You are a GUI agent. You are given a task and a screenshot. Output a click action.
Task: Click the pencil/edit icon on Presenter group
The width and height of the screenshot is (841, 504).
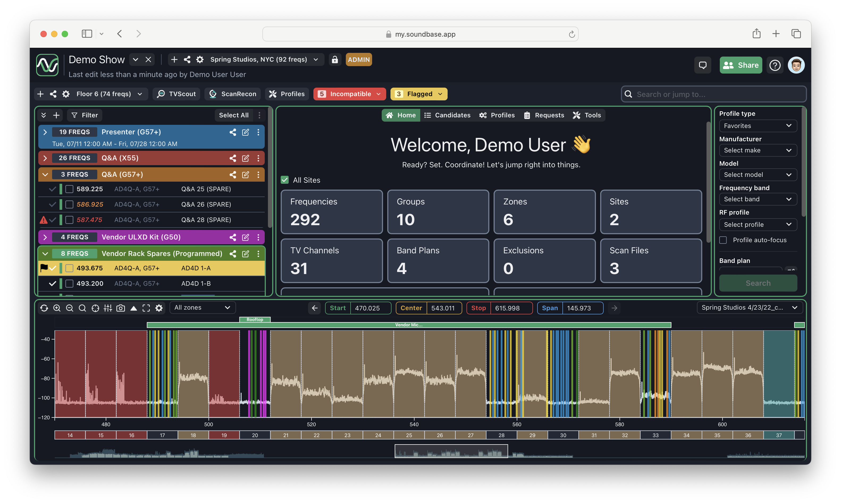[245, 131]
